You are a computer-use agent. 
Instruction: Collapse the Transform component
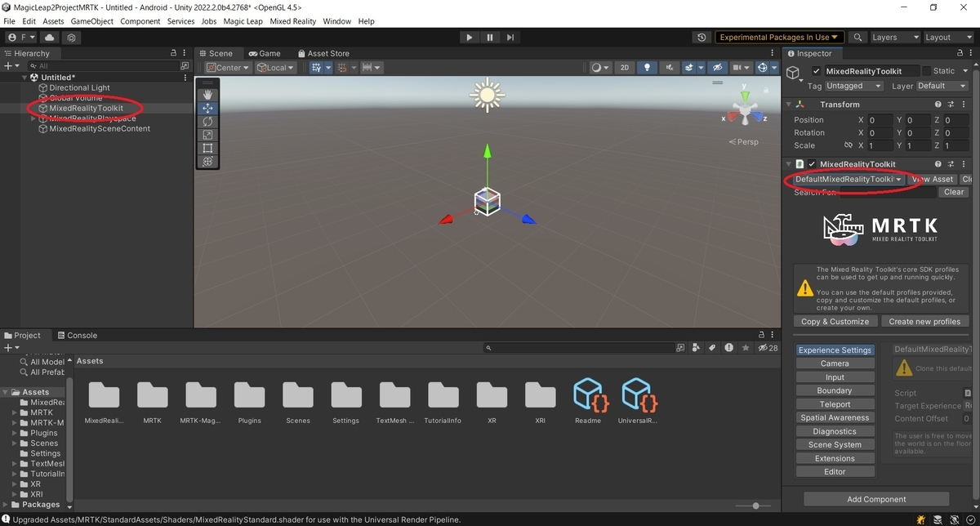click(789, 105)
